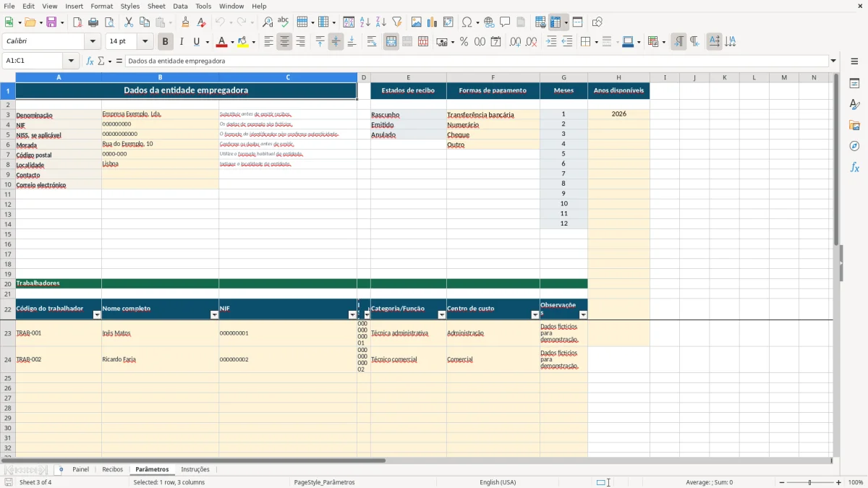Click the Insert Chart icon
The width and height of the screenshot is (868, 488).
pos(433,22)
